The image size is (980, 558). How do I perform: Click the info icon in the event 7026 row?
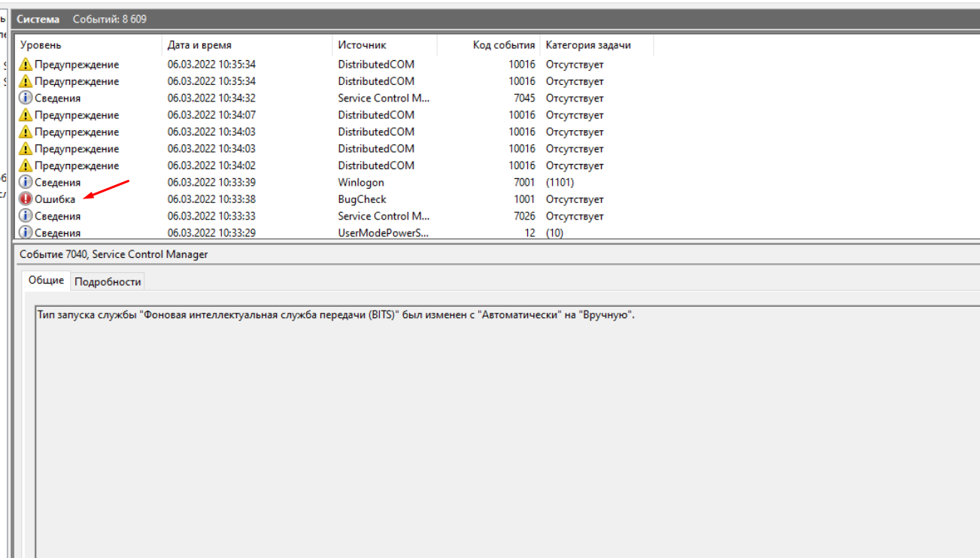pyautogui.click(x=26, y=216)
